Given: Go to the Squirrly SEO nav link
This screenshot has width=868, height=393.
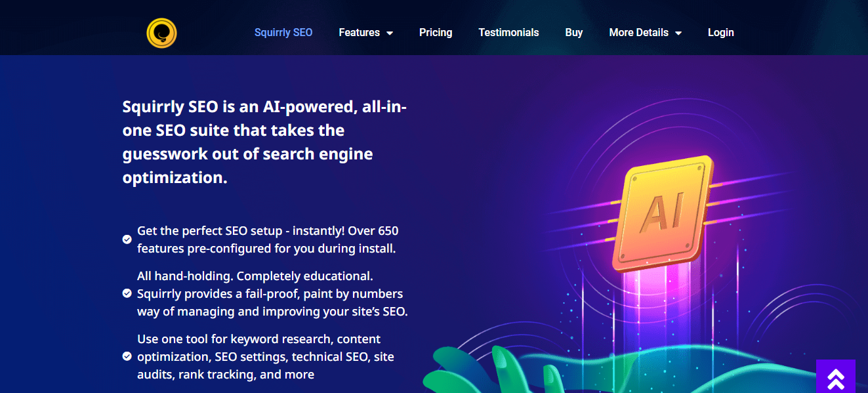Looking at the screenshot, I should (283, 32).
